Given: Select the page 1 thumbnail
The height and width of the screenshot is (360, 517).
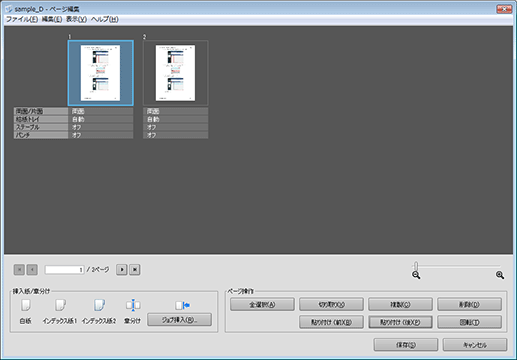Looking at the screenshot, I should (x=101, y=73).
